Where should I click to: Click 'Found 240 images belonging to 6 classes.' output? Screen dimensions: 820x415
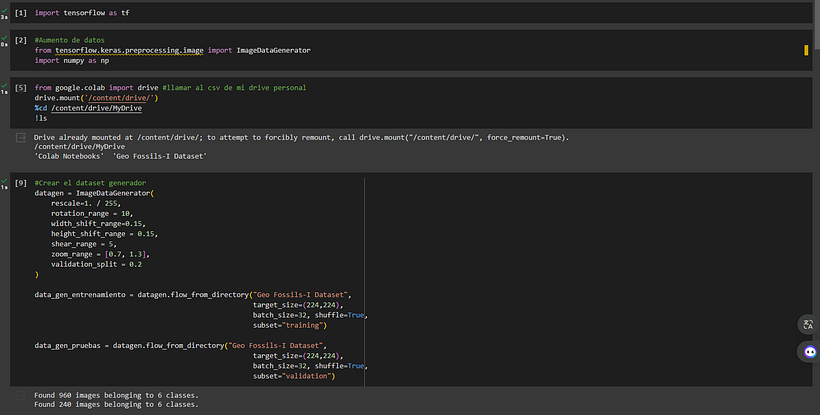(x=116, y=404)
